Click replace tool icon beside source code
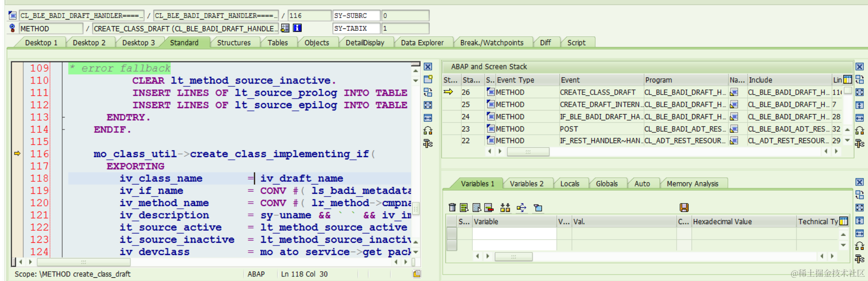Image resolution: width=868 pixels, height=281 pixels. click(428, 92)
